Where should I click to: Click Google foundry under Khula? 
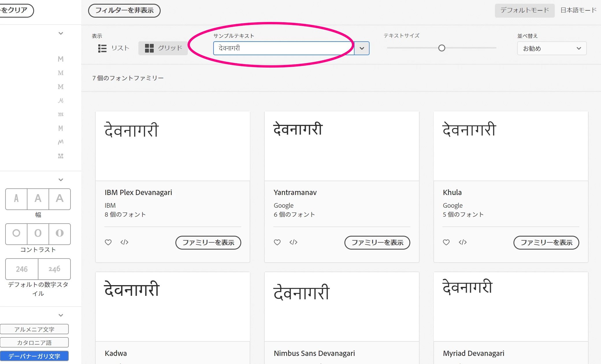click(x=452, y=205)
